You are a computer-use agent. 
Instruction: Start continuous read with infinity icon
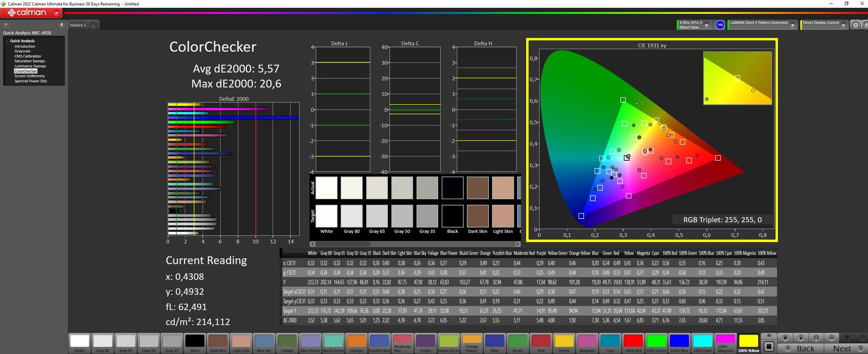[831, 338]
